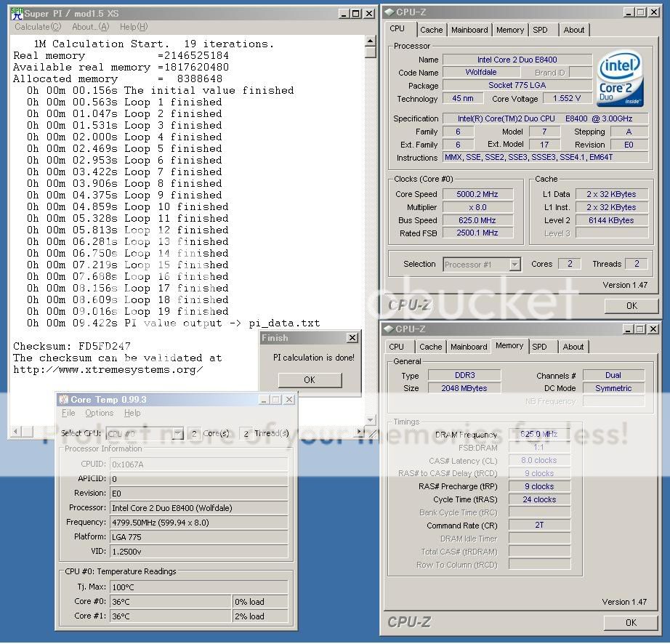This screenshot has width=670, height=644.
Task: Click the Name field Intel Core 2 Duo E8400
Action: pyautogui.click(x=517, y=60)
